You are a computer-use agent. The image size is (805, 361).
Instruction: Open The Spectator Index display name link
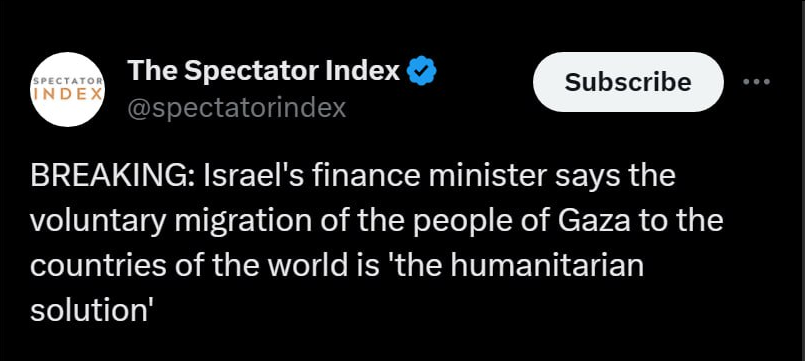(x=263, y=70)
